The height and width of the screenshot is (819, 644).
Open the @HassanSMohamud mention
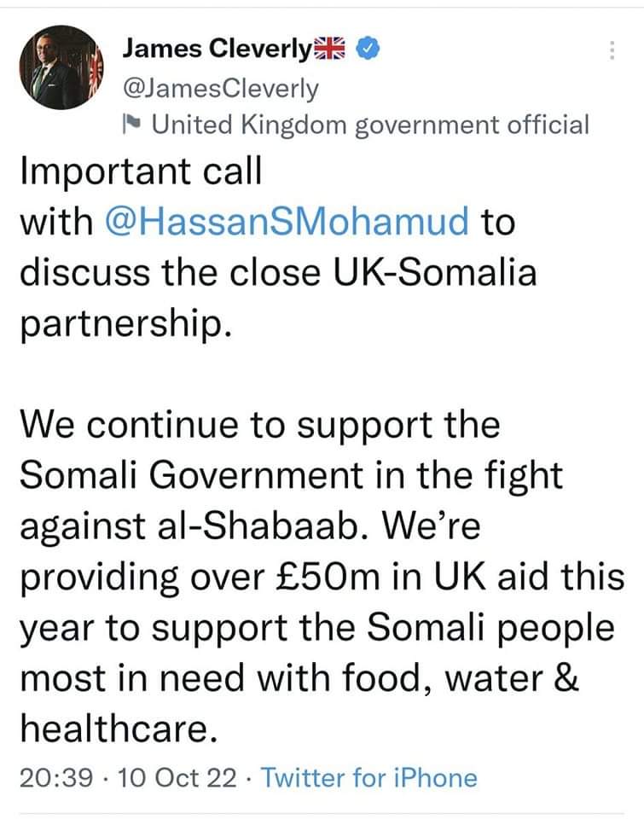[287, 222]
